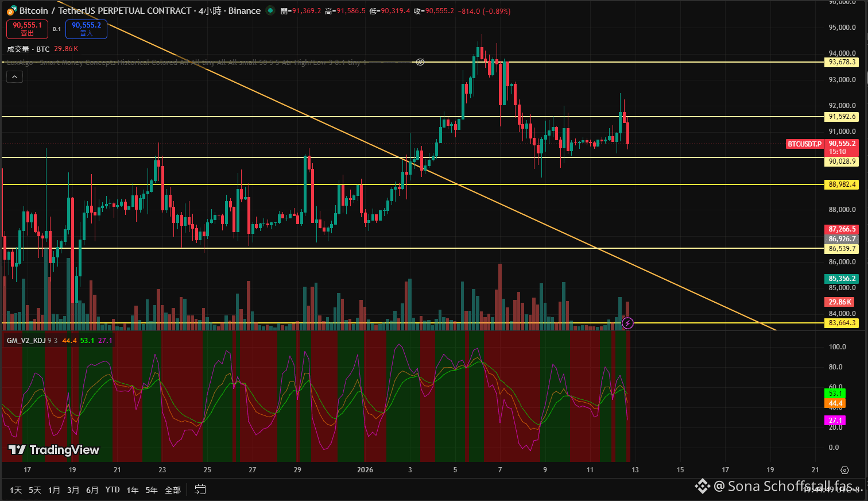Viewport: 868px width, 501px height.
Task: Switch to the YTD range
Action: pyautogui.click(x=113, y=490)
